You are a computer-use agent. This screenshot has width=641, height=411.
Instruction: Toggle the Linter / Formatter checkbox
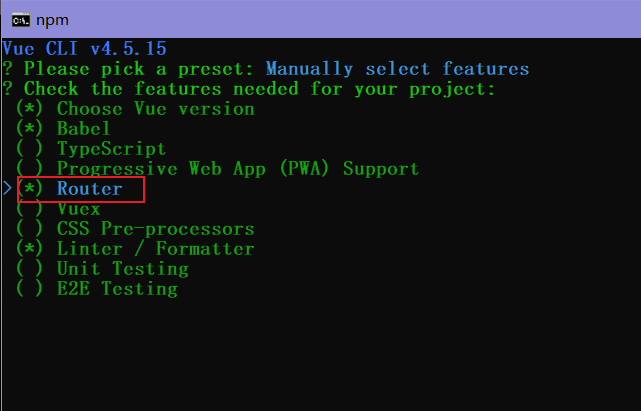(x=29, y=249)
